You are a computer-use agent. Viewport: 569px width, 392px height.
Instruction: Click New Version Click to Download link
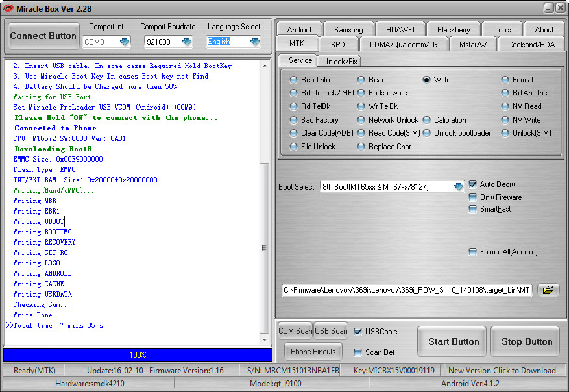coord(502,371)
